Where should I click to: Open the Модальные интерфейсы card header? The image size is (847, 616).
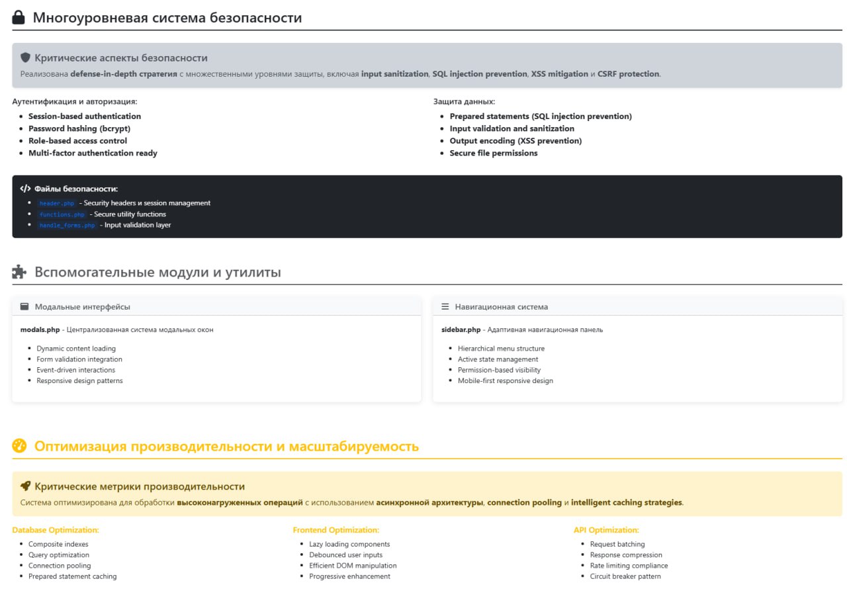pos(83,306)
